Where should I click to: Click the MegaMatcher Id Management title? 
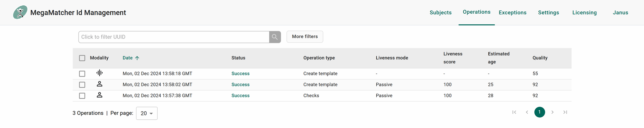point(78,12)
